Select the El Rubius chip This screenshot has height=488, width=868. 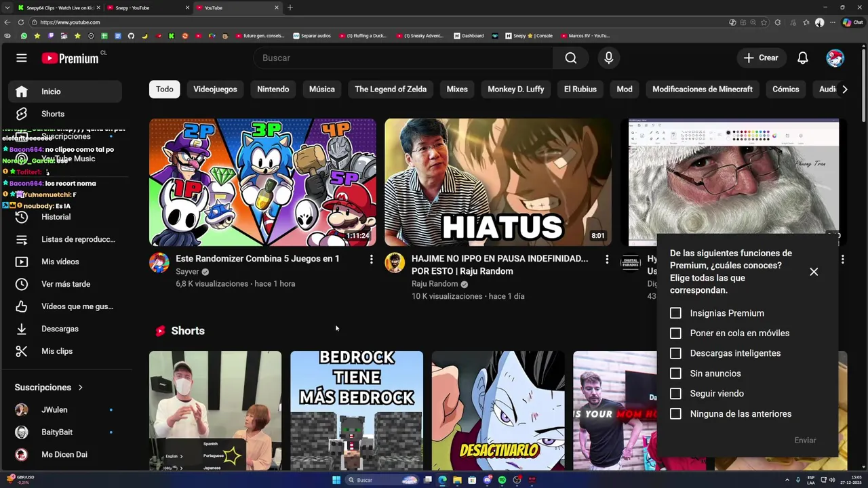tap(580, 89)
